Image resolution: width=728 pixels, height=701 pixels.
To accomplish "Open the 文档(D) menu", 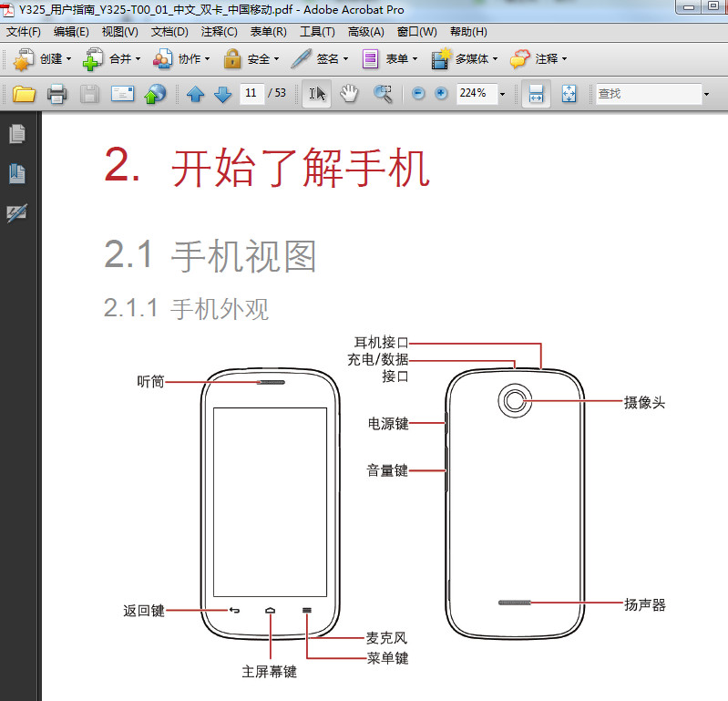I will click(169, 32).
